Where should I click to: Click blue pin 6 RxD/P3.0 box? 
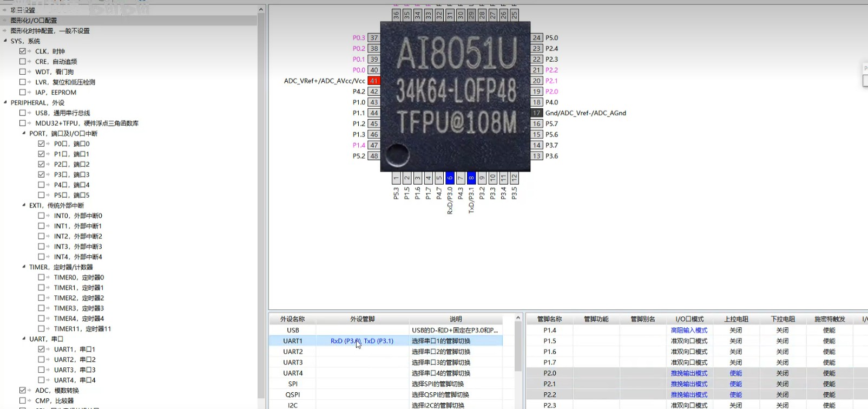[450, 178]
